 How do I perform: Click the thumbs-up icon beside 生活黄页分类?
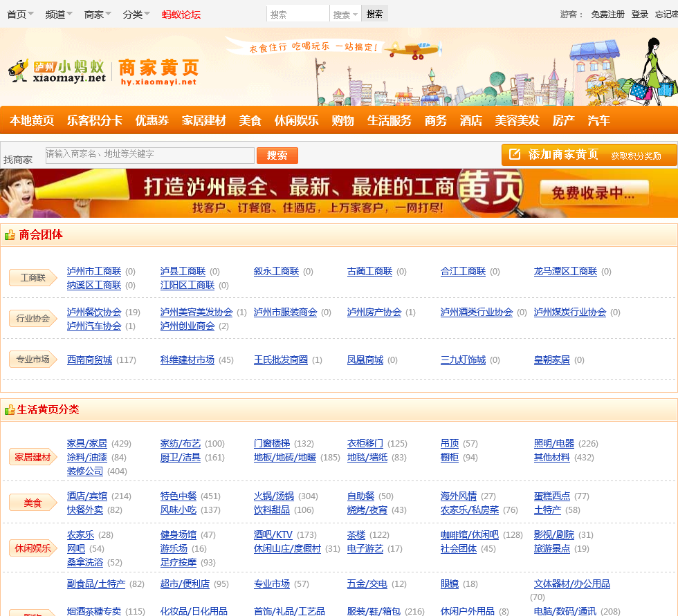(10, 410)
